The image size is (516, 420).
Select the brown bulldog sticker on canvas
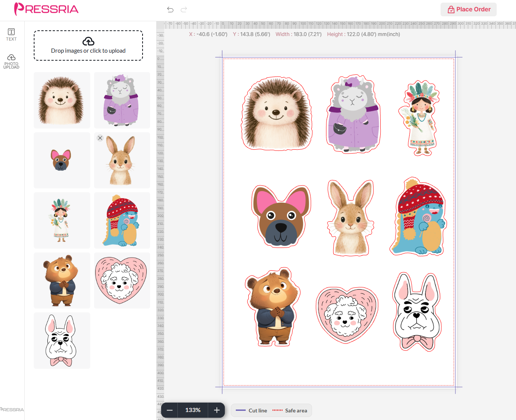[x=281, y=216]
